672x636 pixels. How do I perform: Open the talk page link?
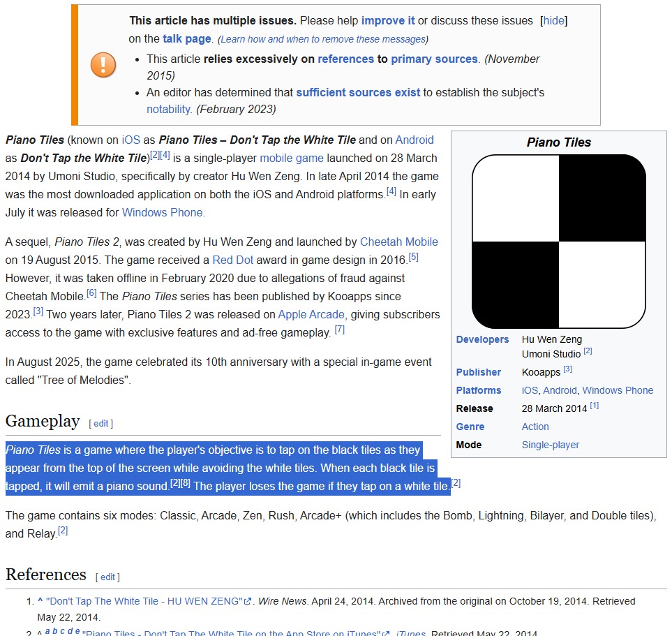click(x=187, y=38)
